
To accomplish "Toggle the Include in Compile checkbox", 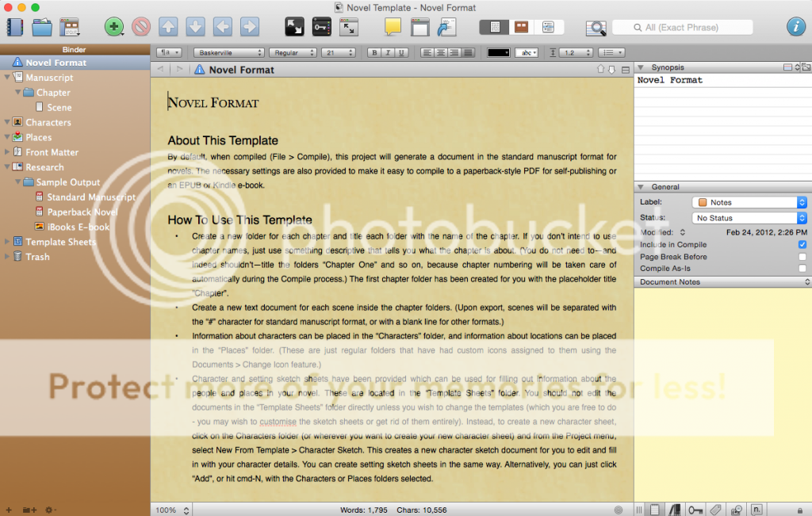I will pyautogui.click(x=802, y=245).
